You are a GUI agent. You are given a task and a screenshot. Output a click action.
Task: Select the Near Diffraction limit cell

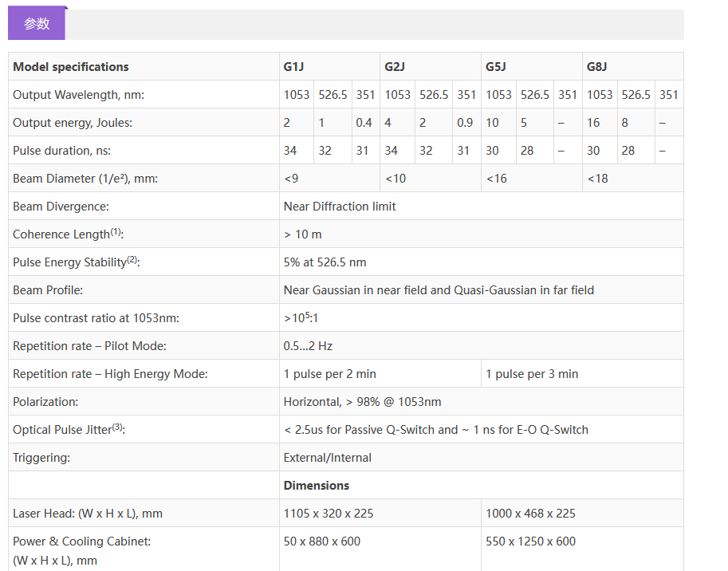[340, 207]
